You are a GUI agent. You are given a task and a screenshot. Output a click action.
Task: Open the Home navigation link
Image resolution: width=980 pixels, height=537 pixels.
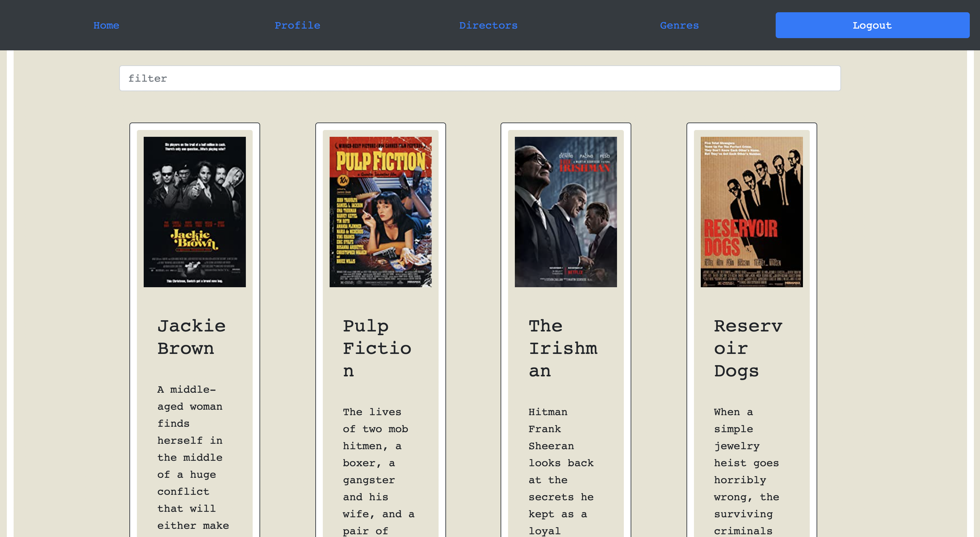click(x=106, y=25)
